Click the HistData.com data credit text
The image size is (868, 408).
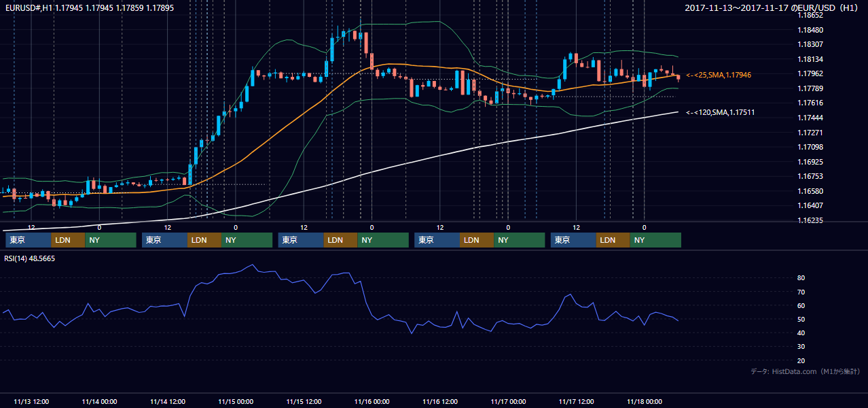tap(805, 371)
